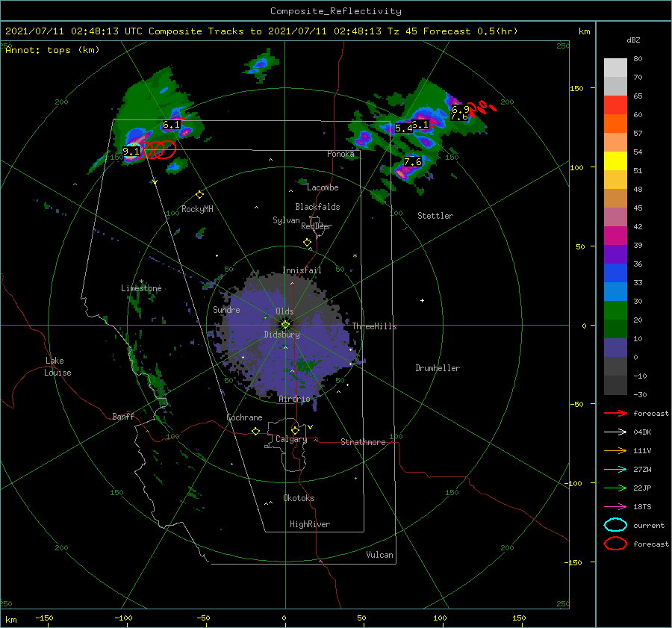The height and width of the screenshot is (628, 672).
Task: Choose the green 22JP arrow legend icon
Action: tap(615, 488)
